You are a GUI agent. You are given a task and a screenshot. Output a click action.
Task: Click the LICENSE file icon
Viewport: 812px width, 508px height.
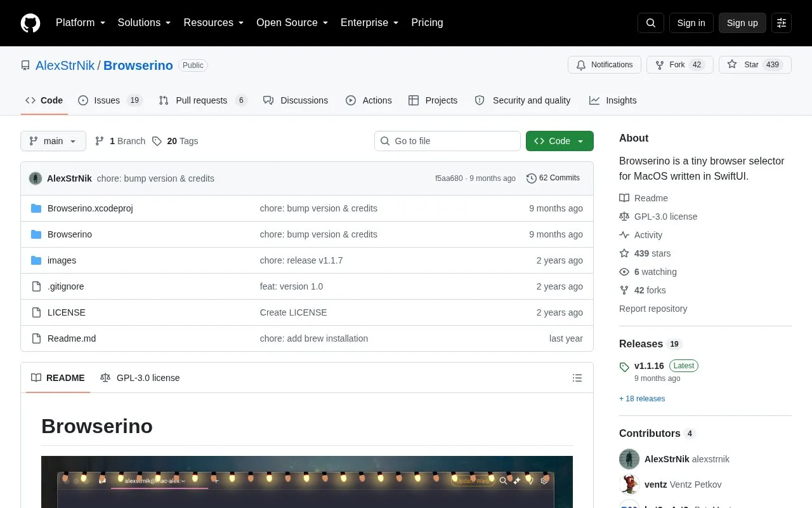tap(36, 312)
